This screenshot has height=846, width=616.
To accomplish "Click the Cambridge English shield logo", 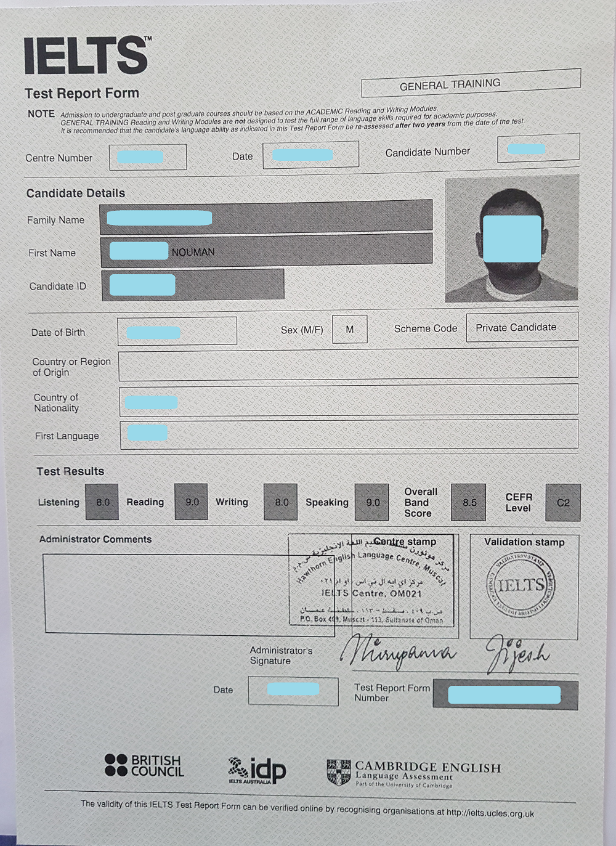I will tap(338, 773).
